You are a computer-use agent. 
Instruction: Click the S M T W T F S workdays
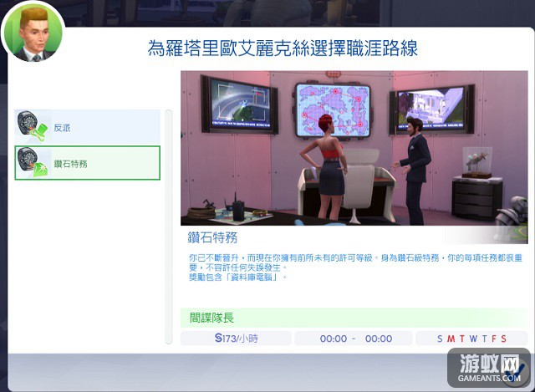(471, 339)
